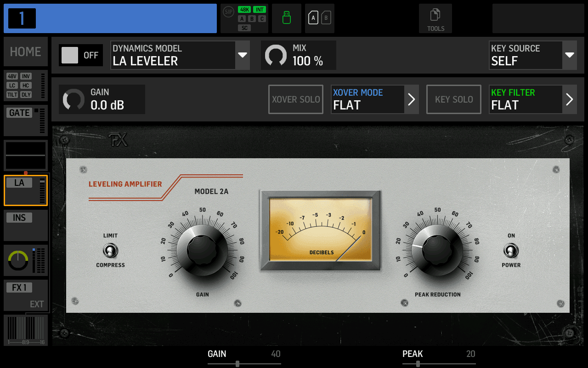Adjust the bottom GAIN slider
The height and width of the screenshot is (368, 588).
click(244, 364)
